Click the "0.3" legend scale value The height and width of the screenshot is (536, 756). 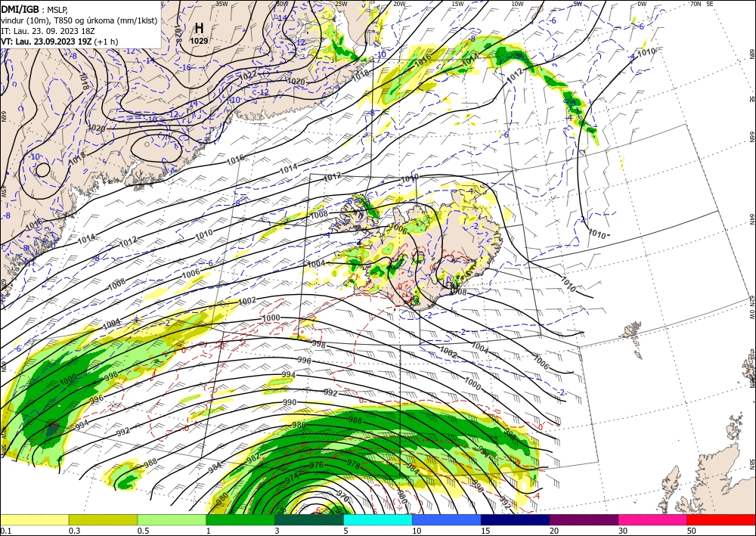[x=74, y=531]
